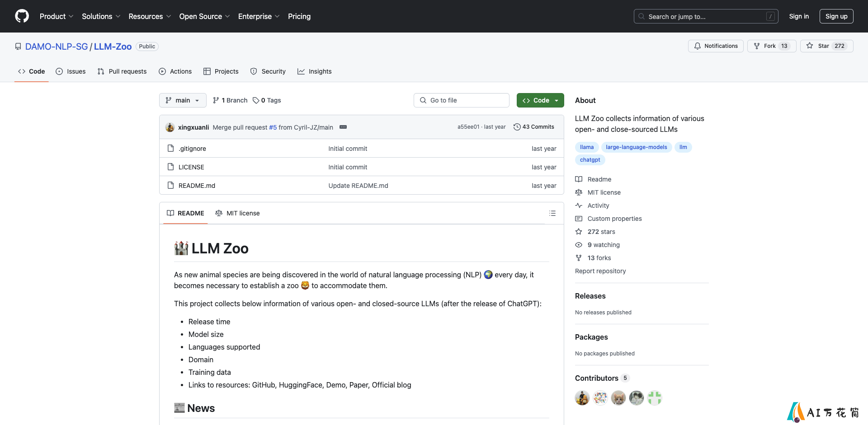Open the README.md file
The width and height of the screenshot is (868, 425).
point(197,186)
